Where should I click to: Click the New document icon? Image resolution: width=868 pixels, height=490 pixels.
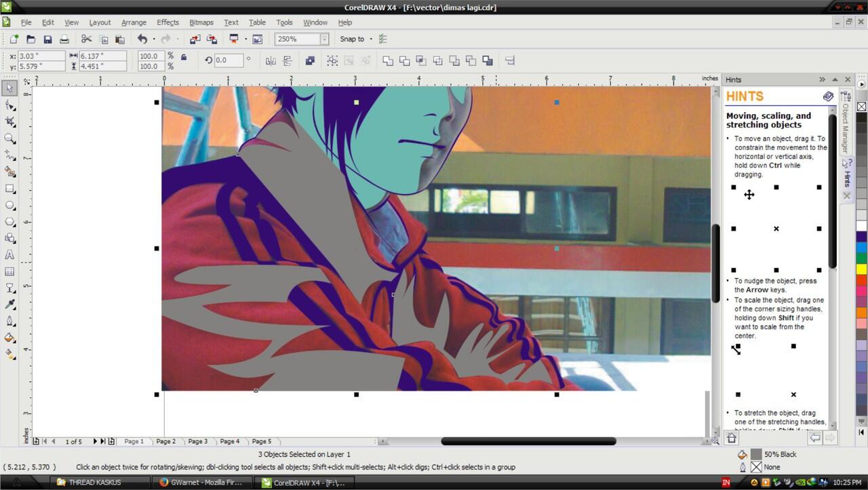14,39
